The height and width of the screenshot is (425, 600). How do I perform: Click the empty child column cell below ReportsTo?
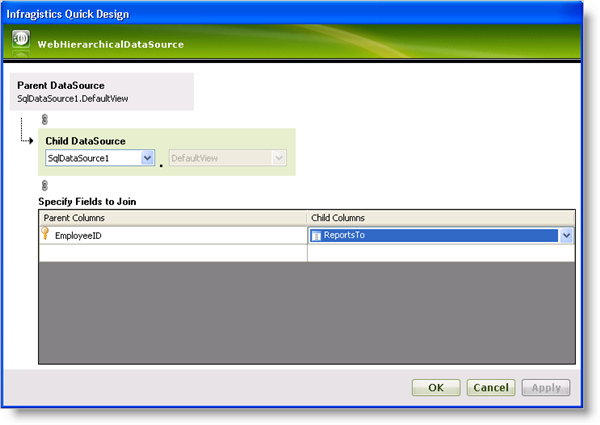point(440,254)
